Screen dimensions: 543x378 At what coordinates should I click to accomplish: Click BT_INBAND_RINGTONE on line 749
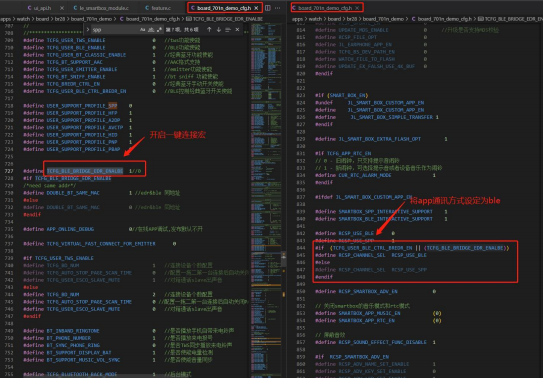point(73,331)
